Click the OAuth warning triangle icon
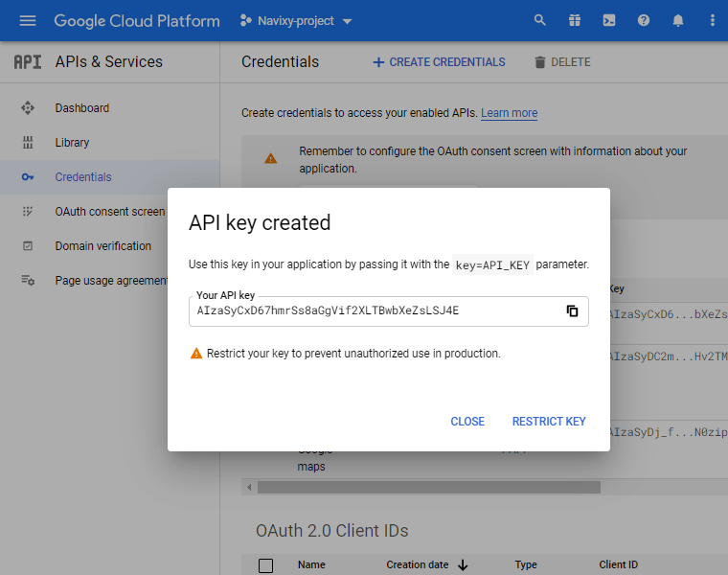The height and width of the screenshot is (575, 728). [x=270, y=159]
